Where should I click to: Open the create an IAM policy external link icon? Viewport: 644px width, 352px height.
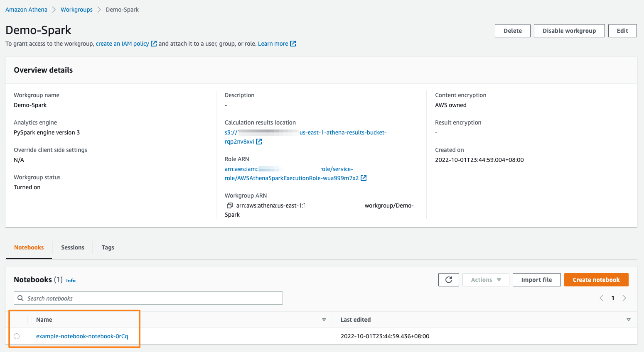tap(153, 43)
